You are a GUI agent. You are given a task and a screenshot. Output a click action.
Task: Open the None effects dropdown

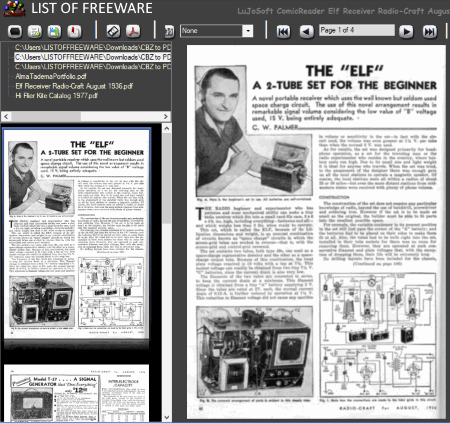point(248,31)
